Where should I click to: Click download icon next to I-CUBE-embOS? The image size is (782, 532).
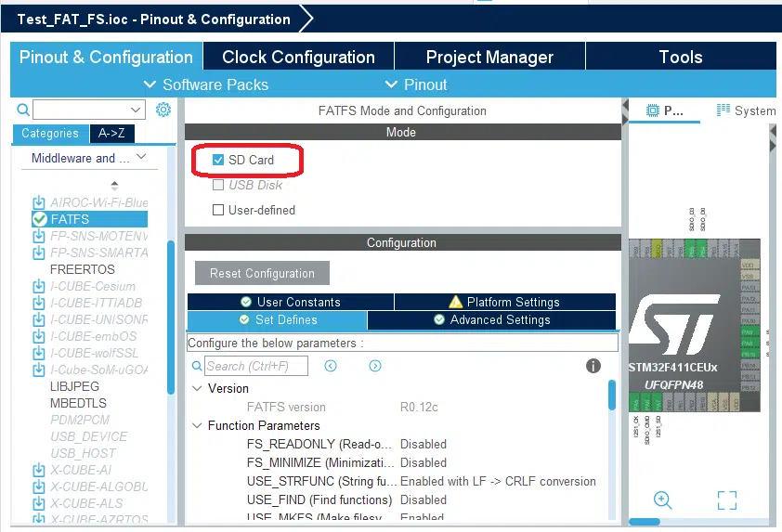tap(38, 336)
